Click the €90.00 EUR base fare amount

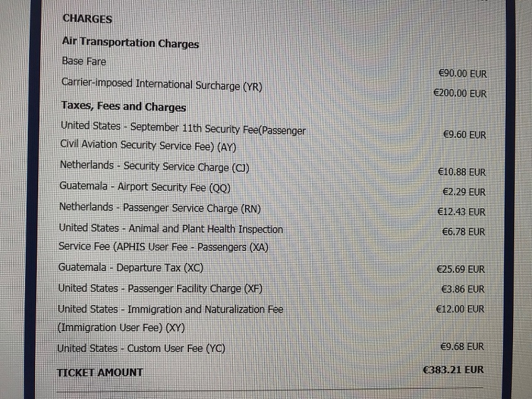point(462,73)
